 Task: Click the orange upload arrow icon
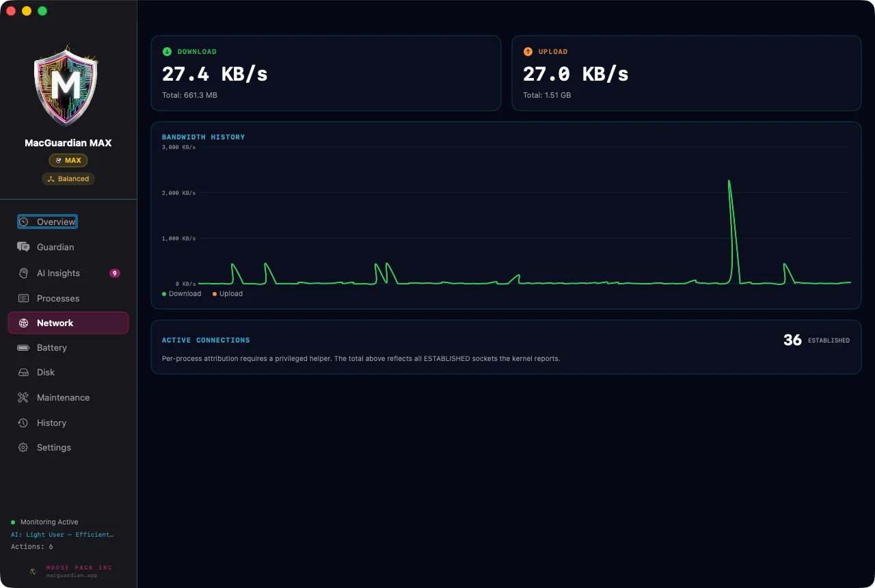528,51
